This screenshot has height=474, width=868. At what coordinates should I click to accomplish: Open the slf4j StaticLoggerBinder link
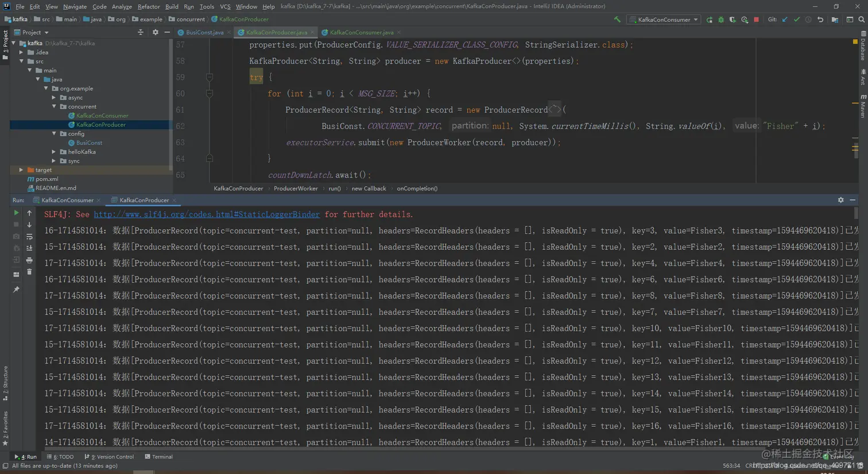[x=207, y=214]
